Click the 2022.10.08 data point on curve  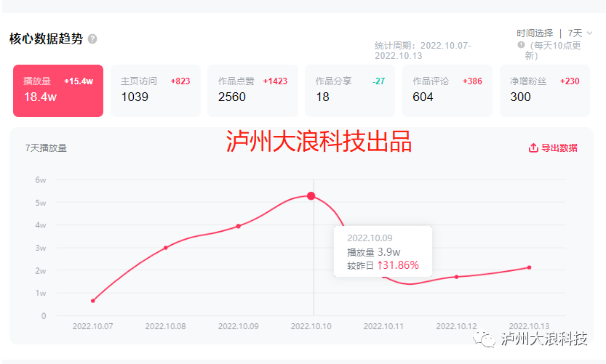pos(166,248)
